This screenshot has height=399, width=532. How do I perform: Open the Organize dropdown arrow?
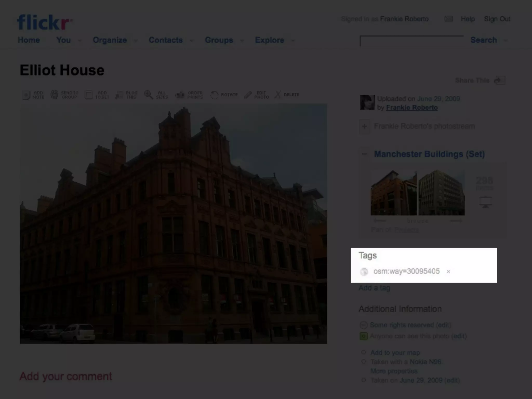(135, 41)
